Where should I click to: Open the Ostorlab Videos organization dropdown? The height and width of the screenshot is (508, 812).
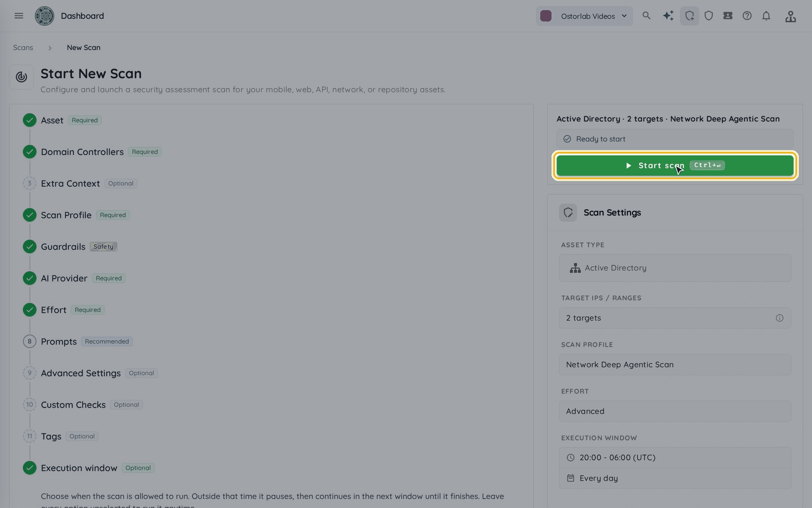tap(584, 16)
